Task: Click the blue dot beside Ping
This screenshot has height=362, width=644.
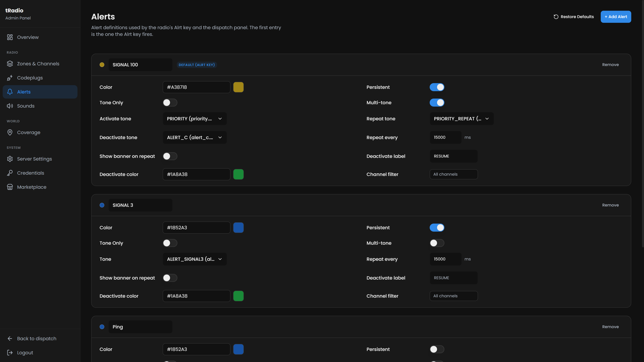Action: pyautogui.click(x=102, y=327)
